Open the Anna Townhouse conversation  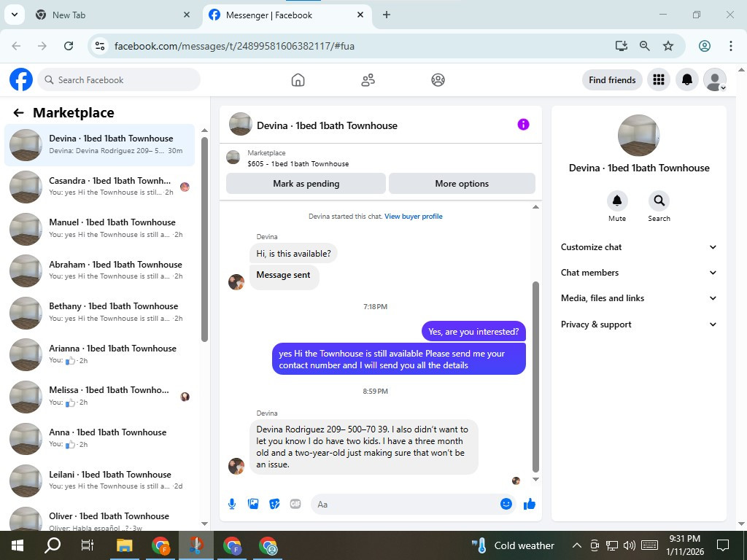point(99,438)
